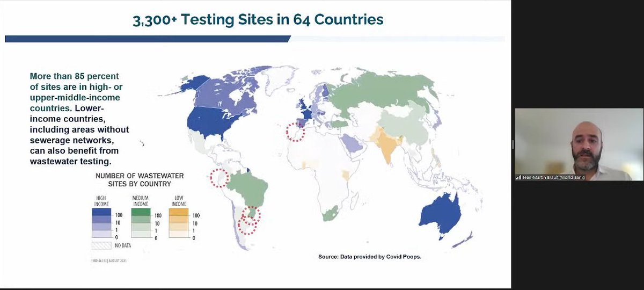Click the source line Data provided by Covid Poops
Screen dimensions: 644x290
(x=370, y=257)
